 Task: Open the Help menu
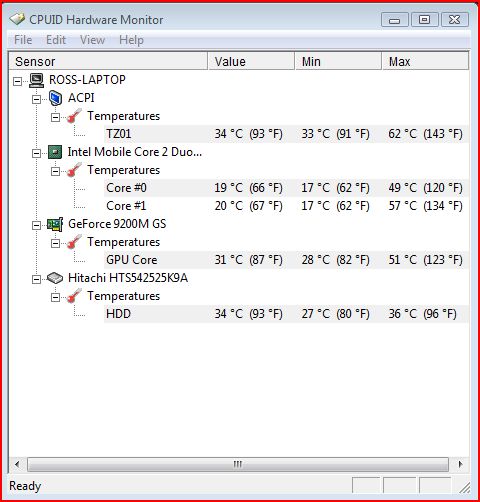131,40
